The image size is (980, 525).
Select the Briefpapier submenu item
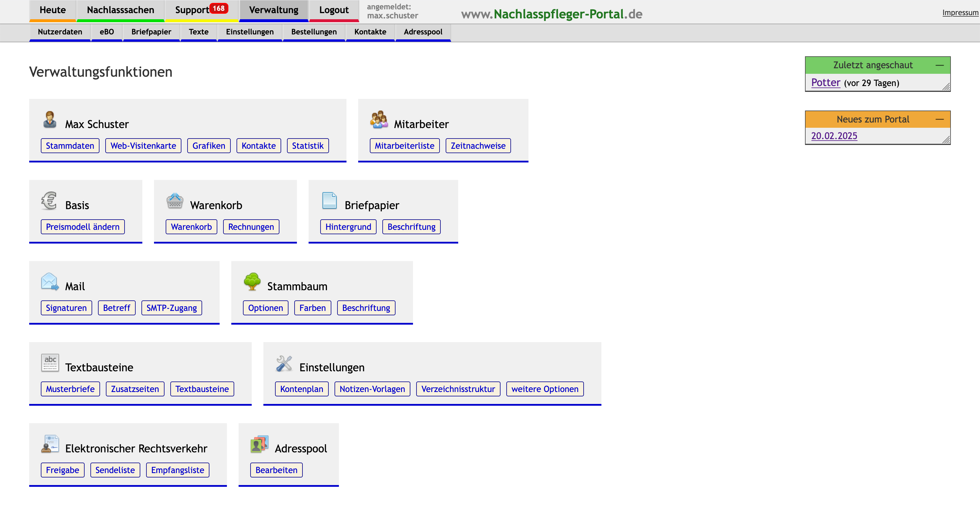tap(151, 32)
